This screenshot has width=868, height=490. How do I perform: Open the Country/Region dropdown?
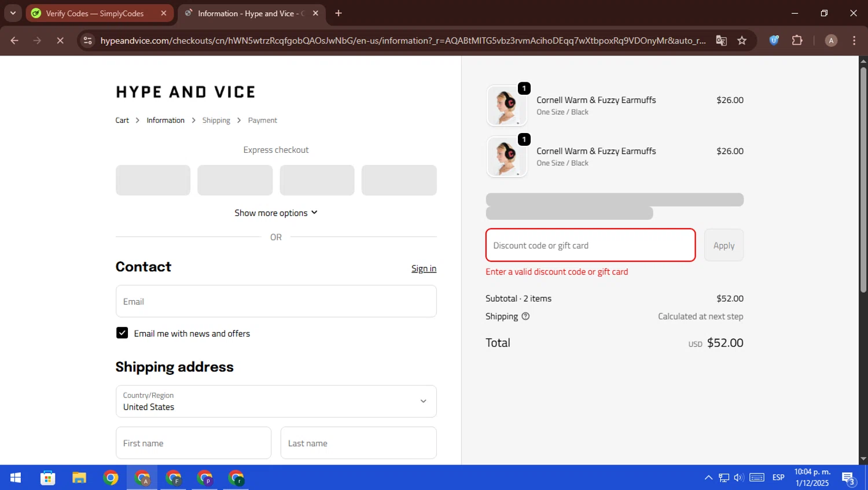[x=276, y=401]
